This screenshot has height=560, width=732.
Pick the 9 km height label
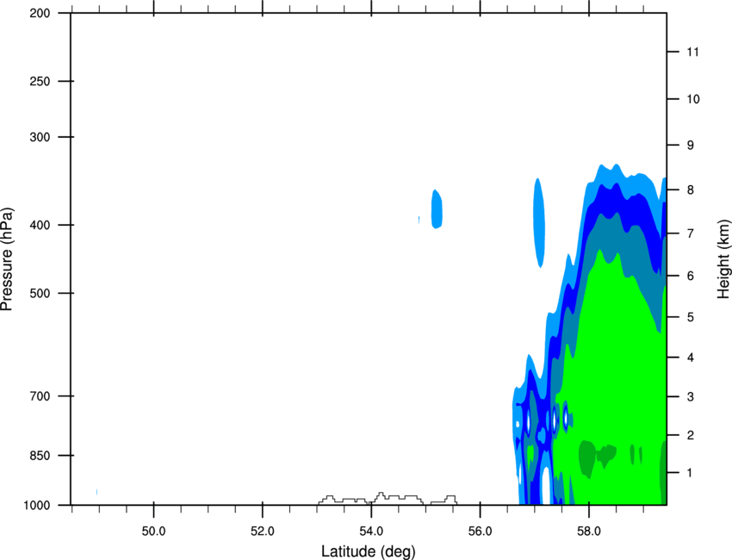tap(690, 146)
